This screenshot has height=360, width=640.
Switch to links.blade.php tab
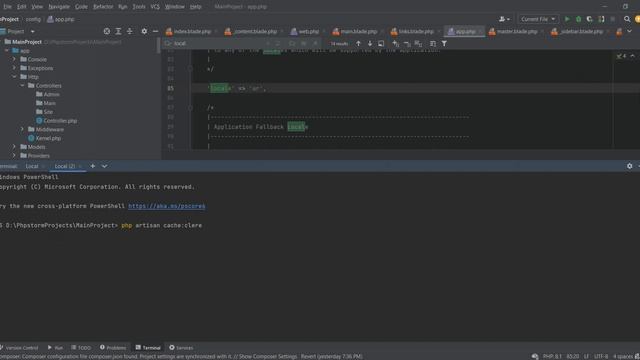(412, 31)
